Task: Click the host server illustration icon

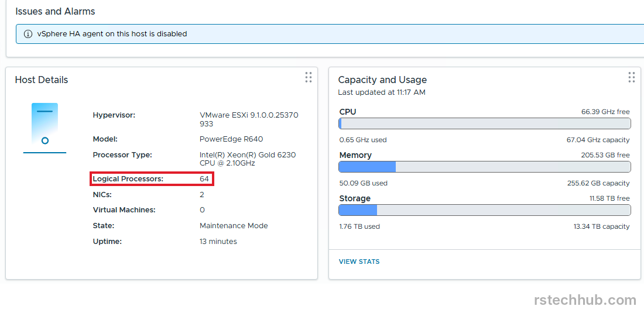Action: [x=44, y=128]
